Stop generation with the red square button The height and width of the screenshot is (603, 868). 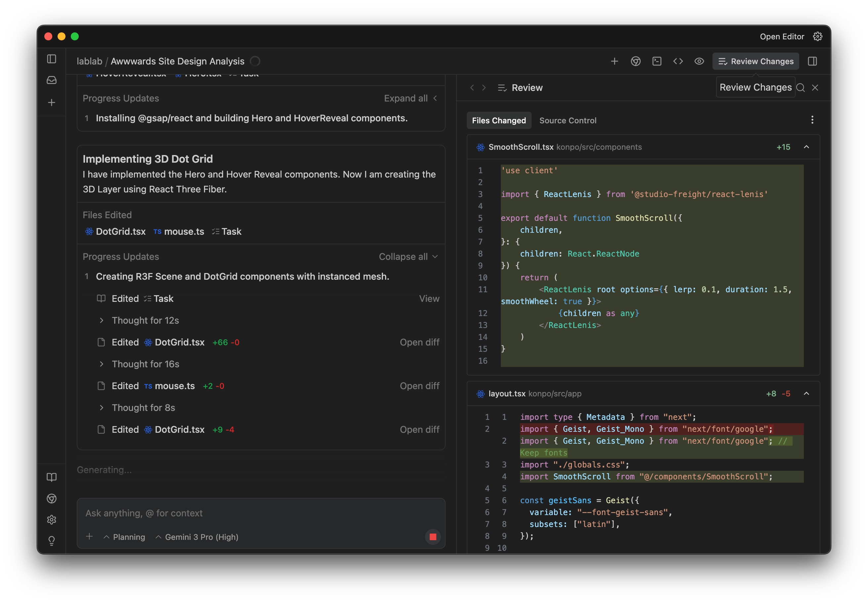pos(432,537)
